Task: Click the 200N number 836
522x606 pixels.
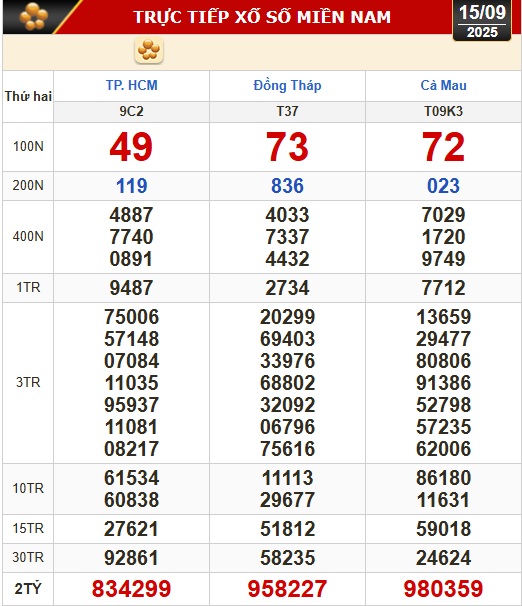Action: point(287,186)
